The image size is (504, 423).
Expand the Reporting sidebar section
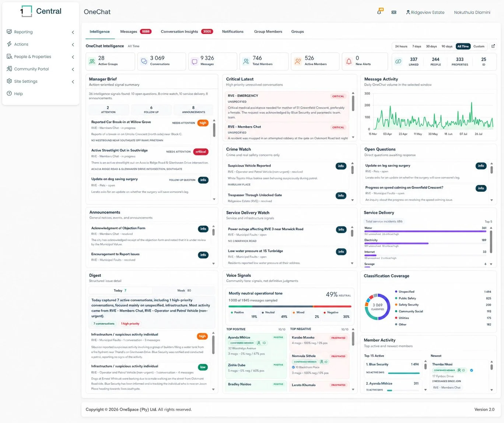73,32
